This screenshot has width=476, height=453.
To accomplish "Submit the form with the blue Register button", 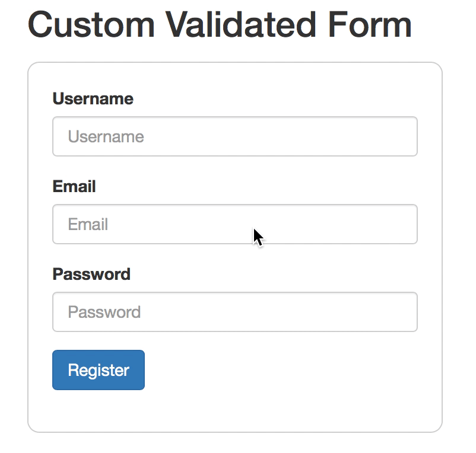I will click(x=99, y=370).
